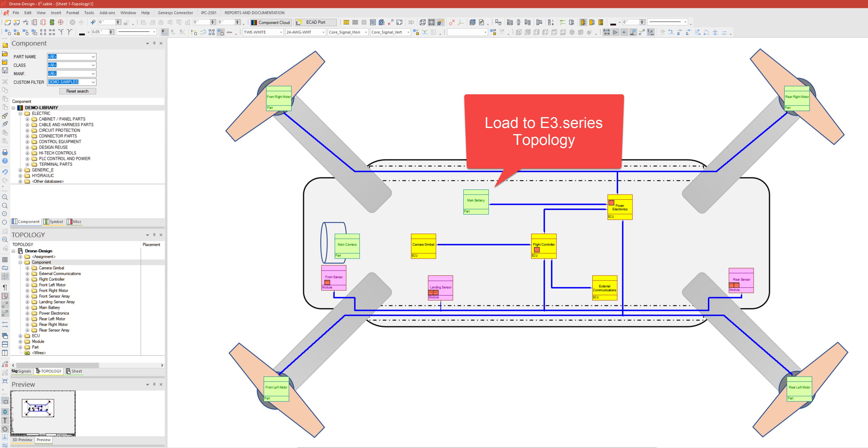868x448 pixels.
Task: Select the Text tool icon in lower sidebar
Action: 5,420
